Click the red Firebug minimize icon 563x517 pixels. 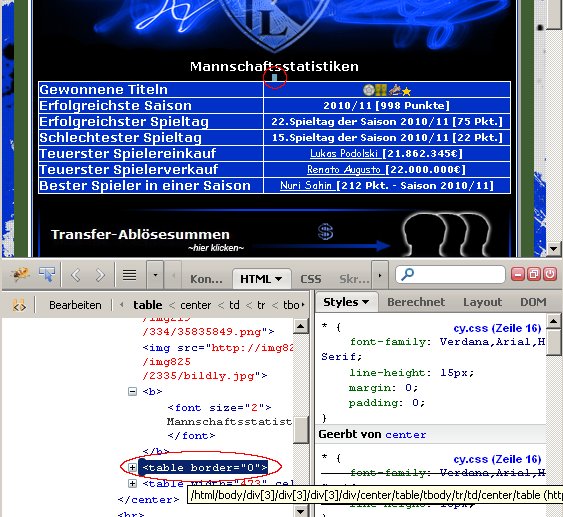[x=517, y=274]
